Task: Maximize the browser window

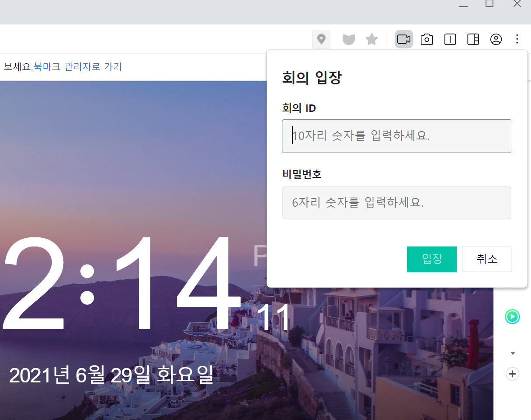Action: pyautogui.click(x=489, y=4)
